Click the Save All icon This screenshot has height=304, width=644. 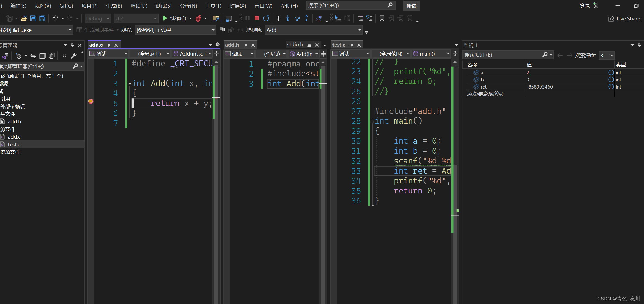click(x=42, y=19)
